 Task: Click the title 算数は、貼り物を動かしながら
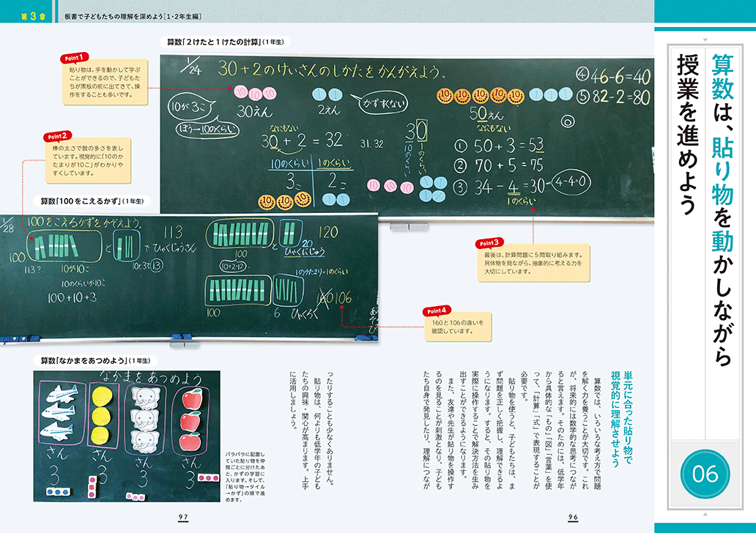[722, 210]
